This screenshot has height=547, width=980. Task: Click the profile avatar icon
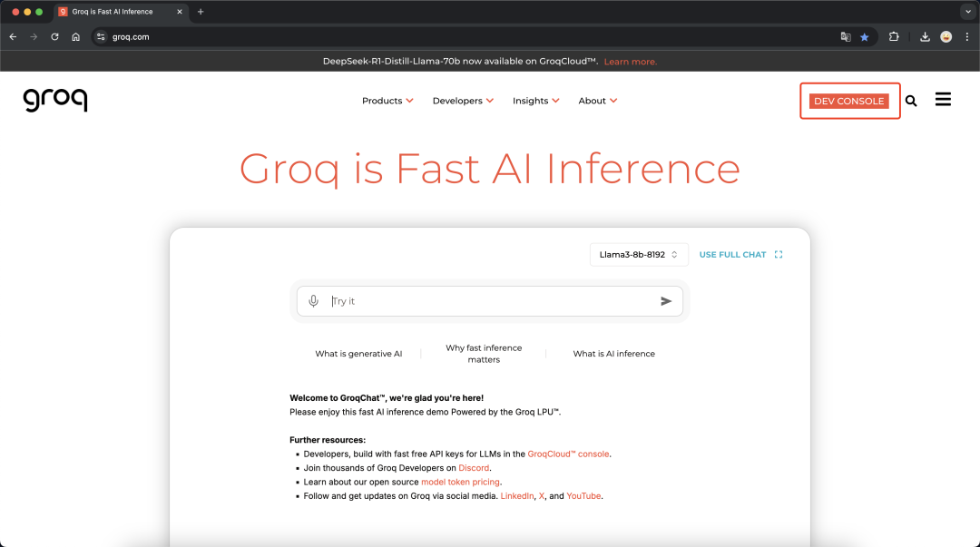click(x=946, y=37)
